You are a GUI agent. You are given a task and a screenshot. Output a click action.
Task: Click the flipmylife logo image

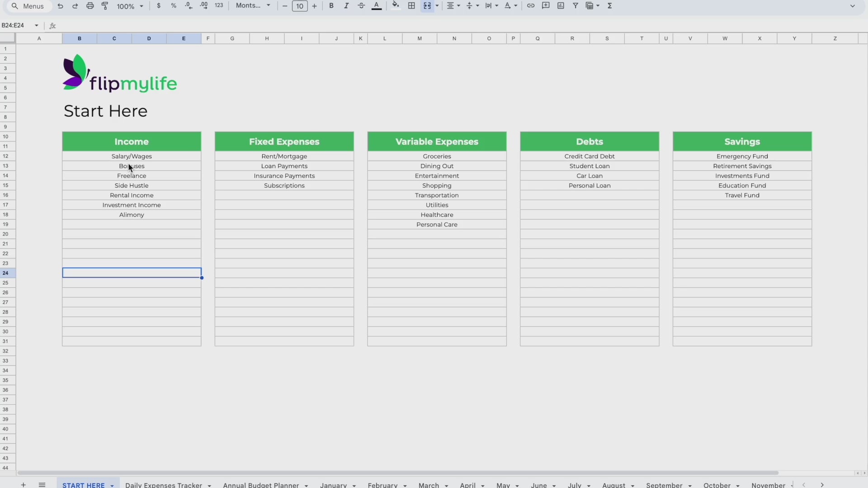tap(120, 73)
